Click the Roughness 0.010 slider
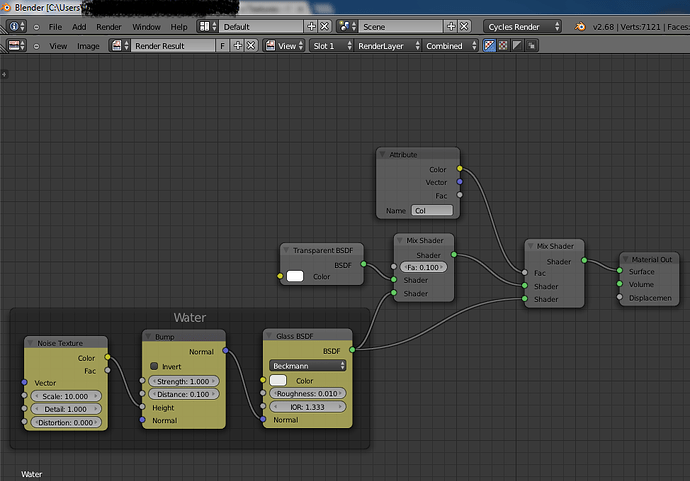This screenshot has height=481, width=690. pyautogui.click(x=307, y=393)
